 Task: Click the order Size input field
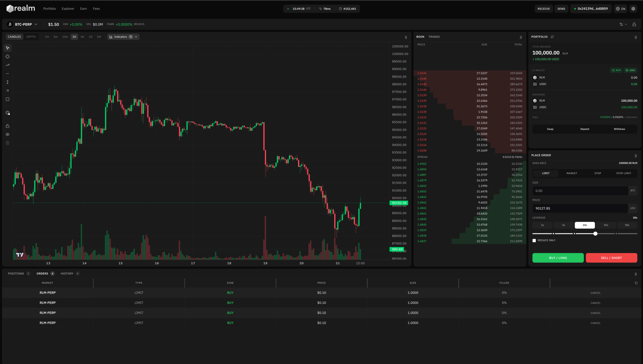(580, 191)
